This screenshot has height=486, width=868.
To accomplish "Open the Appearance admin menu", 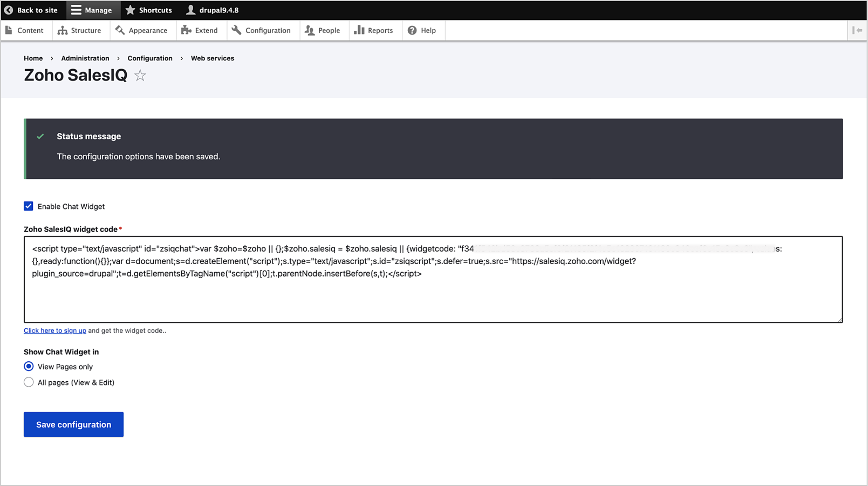I will (x=141, y=30).
